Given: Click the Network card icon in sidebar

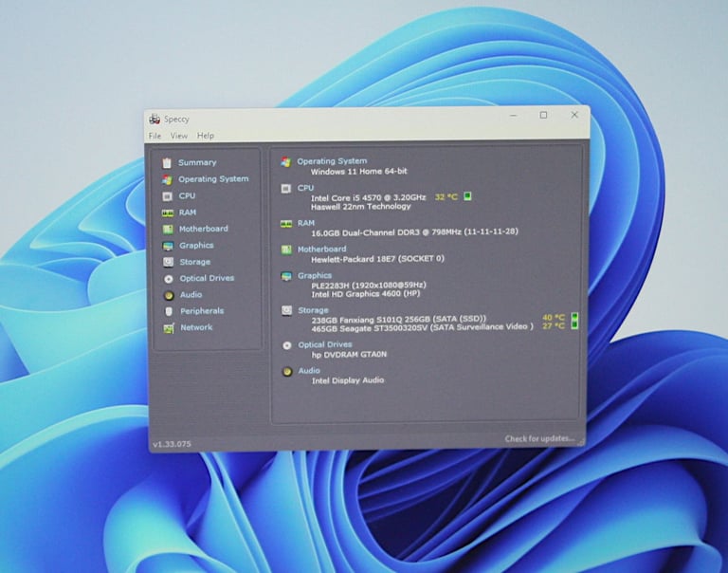Looking at the screenshot, I should [169, 328].
